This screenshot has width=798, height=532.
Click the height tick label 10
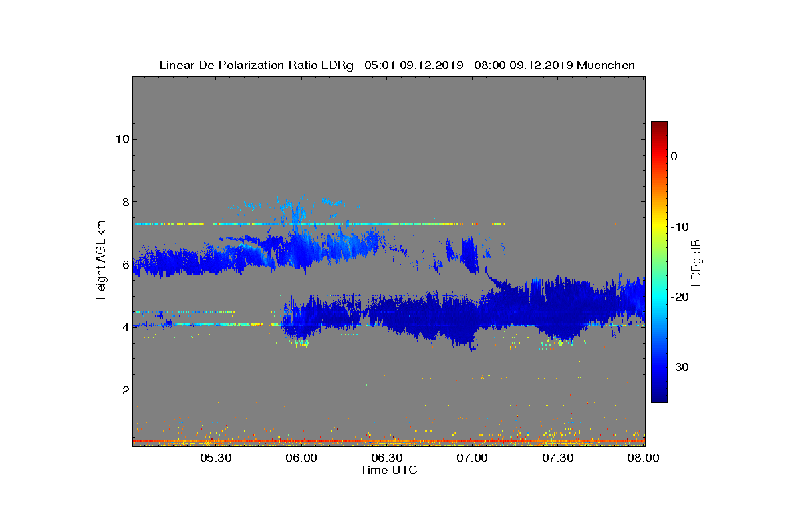click(122, 139)
